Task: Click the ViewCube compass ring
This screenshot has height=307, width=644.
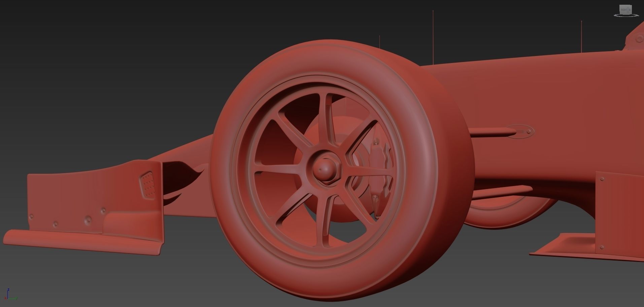Action: pos(625,15)
